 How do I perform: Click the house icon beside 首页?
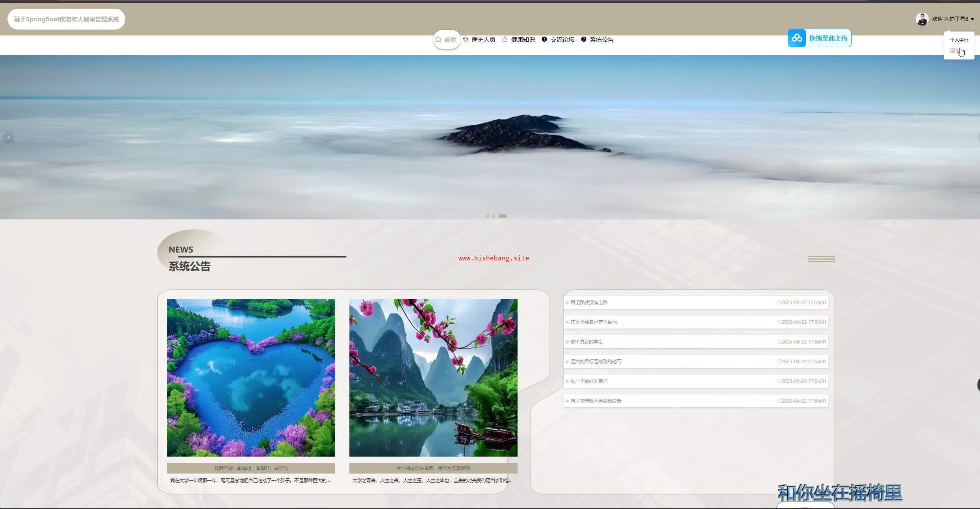click(x=438, y=39)
